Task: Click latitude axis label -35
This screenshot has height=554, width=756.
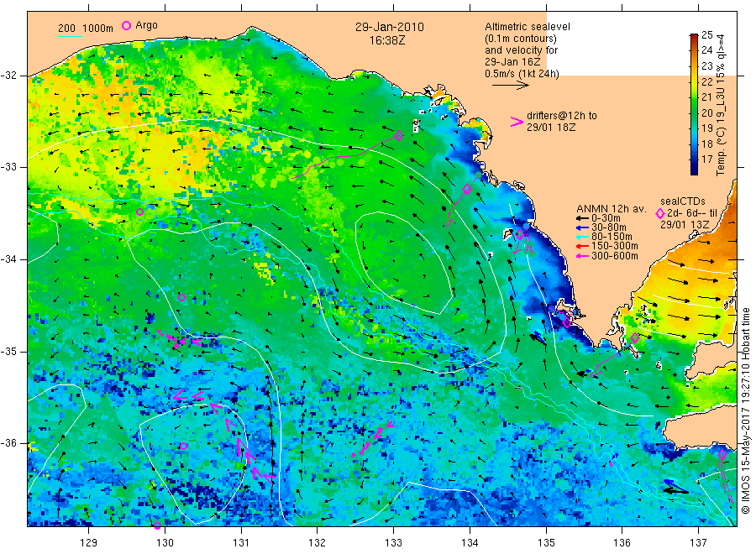Action: pos(8,352)
